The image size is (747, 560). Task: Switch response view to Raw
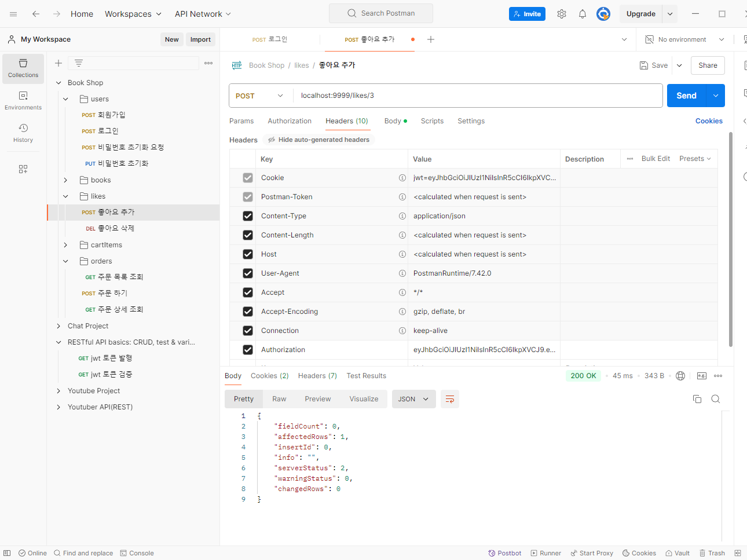coord(279,399)
